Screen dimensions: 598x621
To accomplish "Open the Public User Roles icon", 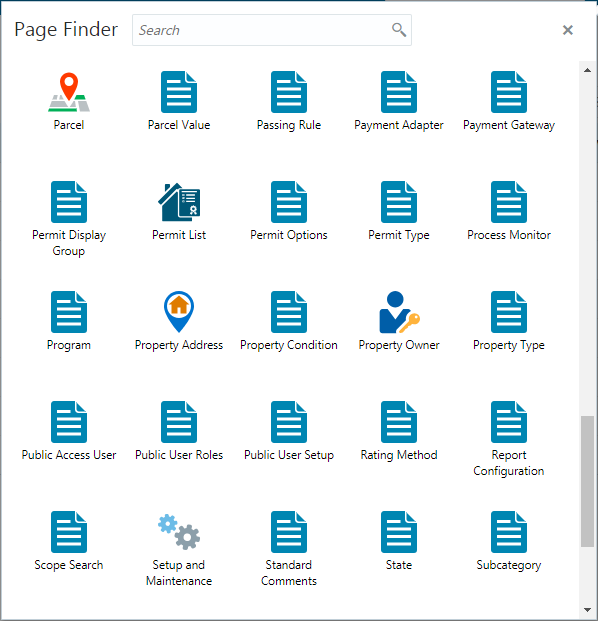I will coord(179,422).
